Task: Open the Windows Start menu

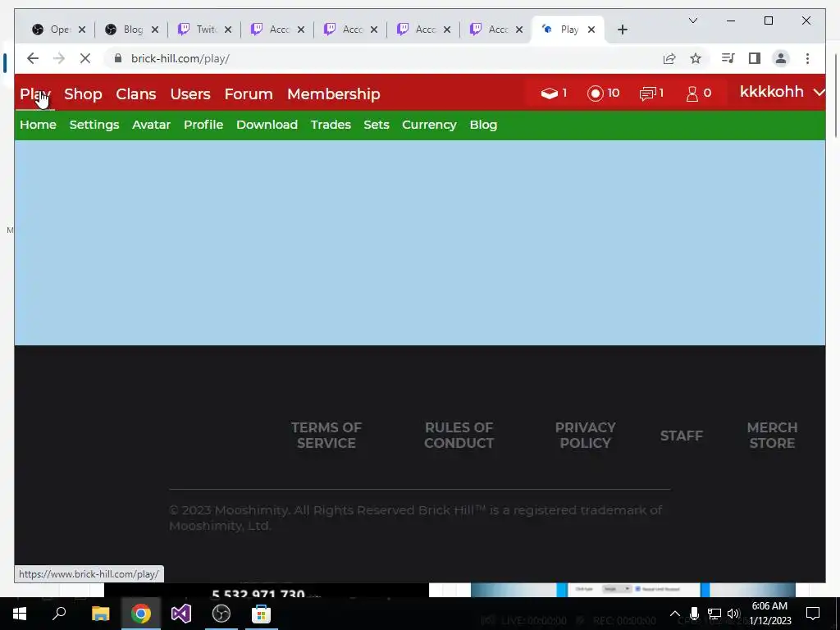Action: 20,614
